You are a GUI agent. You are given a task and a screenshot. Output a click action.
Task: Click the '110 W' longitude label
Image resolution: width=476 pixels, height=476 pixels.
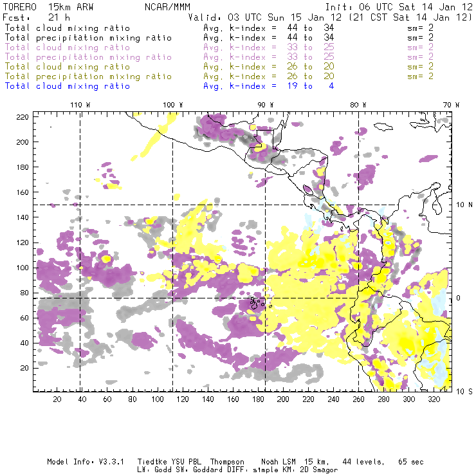[80, 105]
